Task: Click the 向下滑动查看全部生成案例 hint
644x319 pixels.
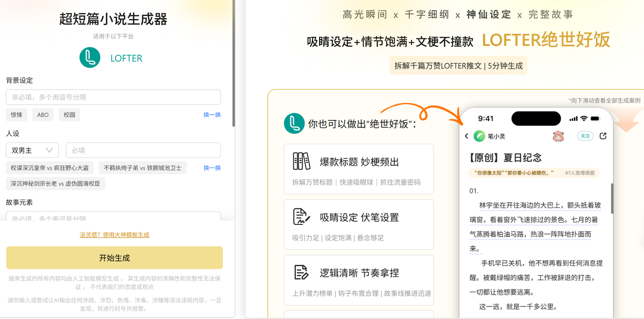Action: (x=605, y=100)
